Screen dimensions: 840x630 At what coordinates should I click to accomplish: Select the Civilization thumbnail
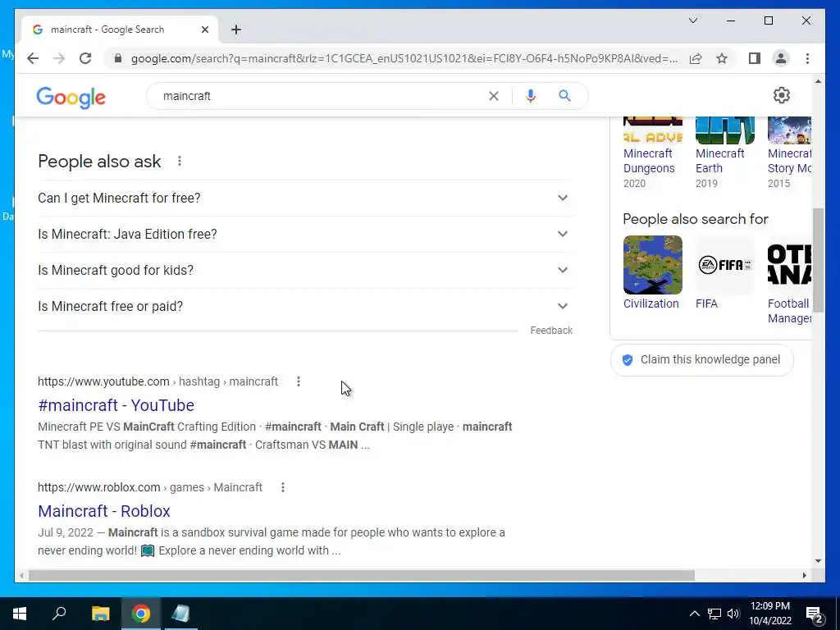[652, 265]
